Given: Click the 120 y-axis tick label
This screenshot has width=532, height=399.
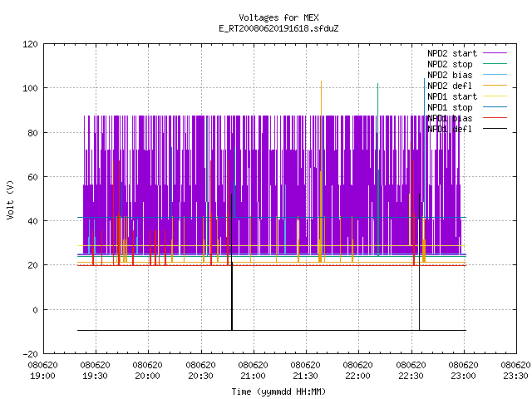Looking at the screenshot, I should pyautogui.click(x=30, y=44).
